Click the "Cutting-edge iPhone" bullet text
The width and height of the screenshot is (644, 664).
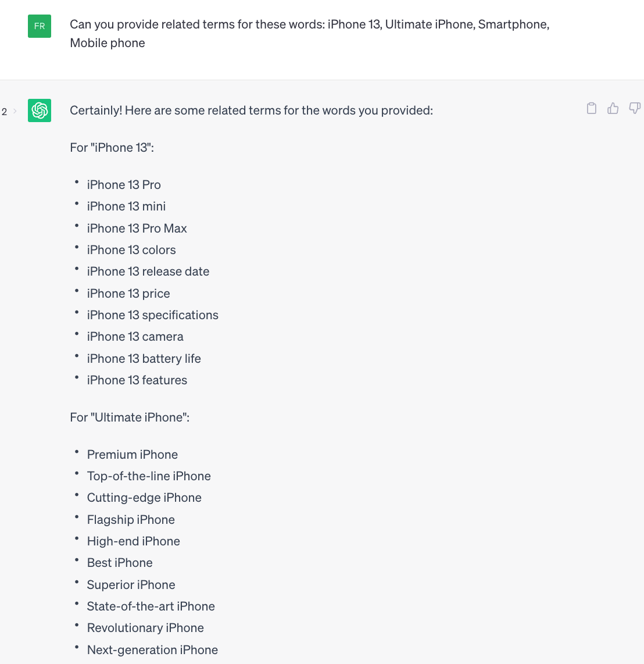(x=144, y=498)
